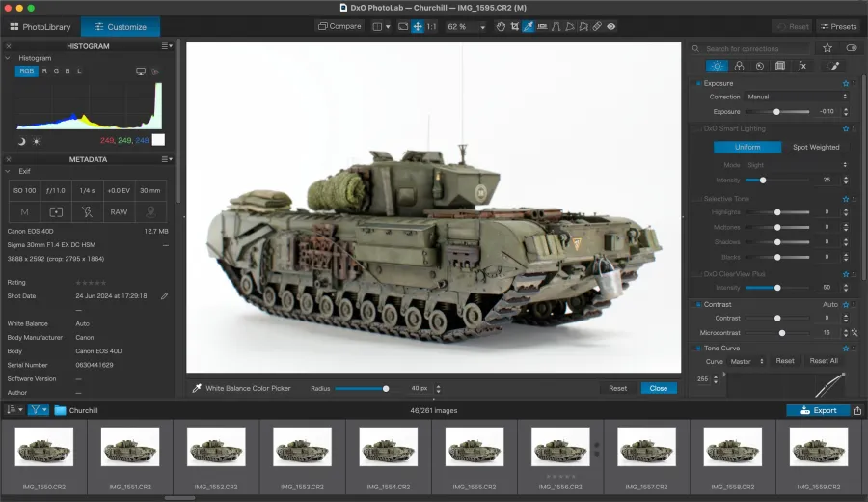868x502 pixels.
Task: Toggle the Tone Curve correction
Action: pos(698,348)
